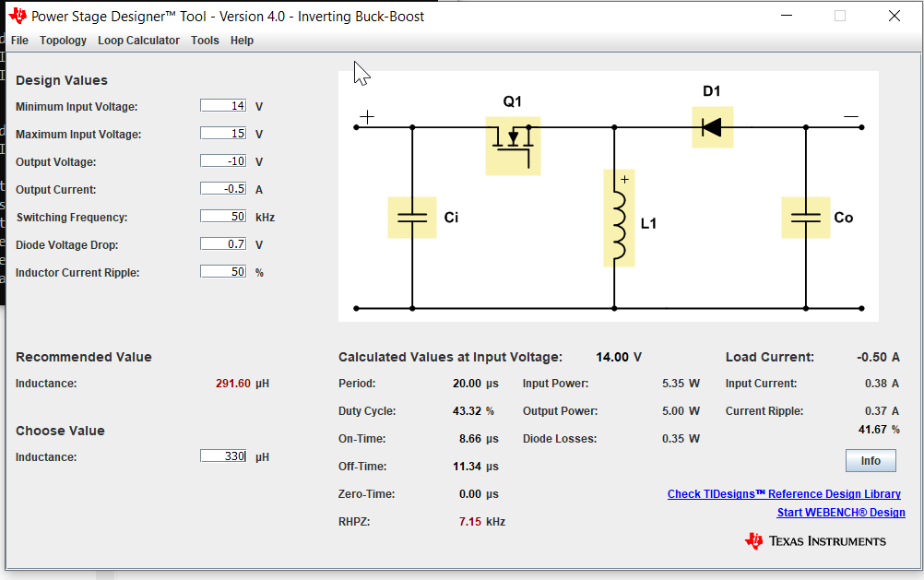Click the Co output capacitor icon
The height and width of the screenshot is (580, 924).
806,218
